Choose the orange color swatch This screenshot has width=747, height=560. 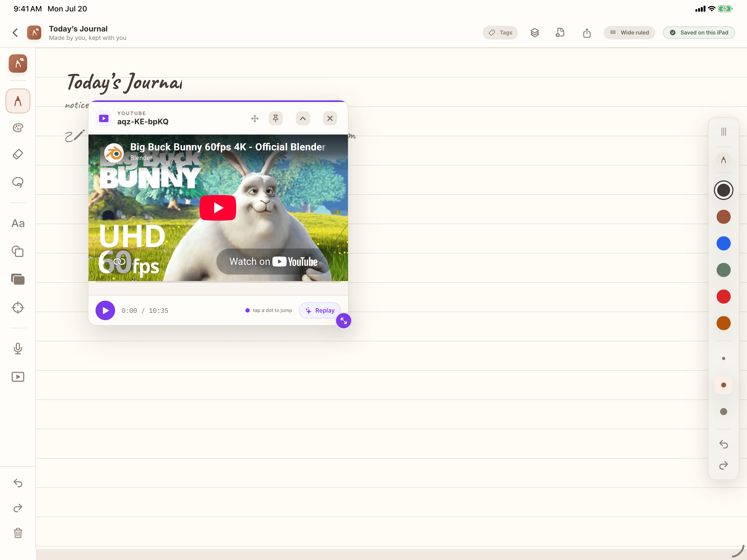723,323
